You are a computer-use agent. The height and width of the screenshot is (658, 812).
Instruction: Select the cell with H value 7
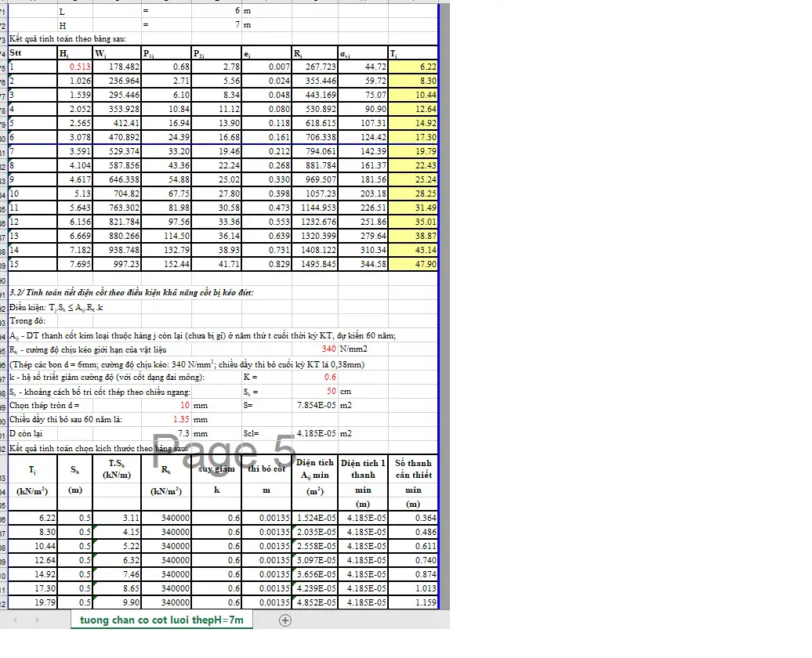217,25
